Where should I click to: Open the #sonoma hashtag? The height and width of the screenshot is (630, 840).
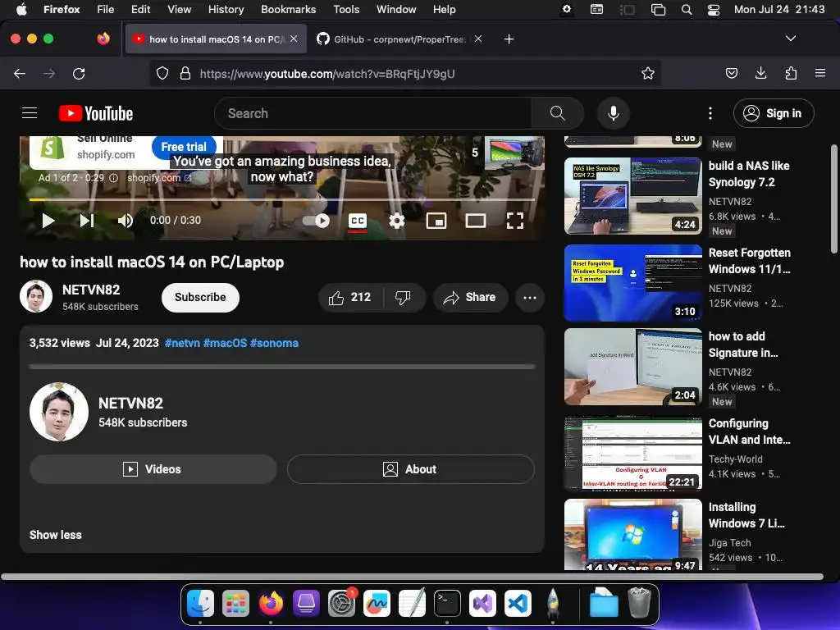pos(274,343)
